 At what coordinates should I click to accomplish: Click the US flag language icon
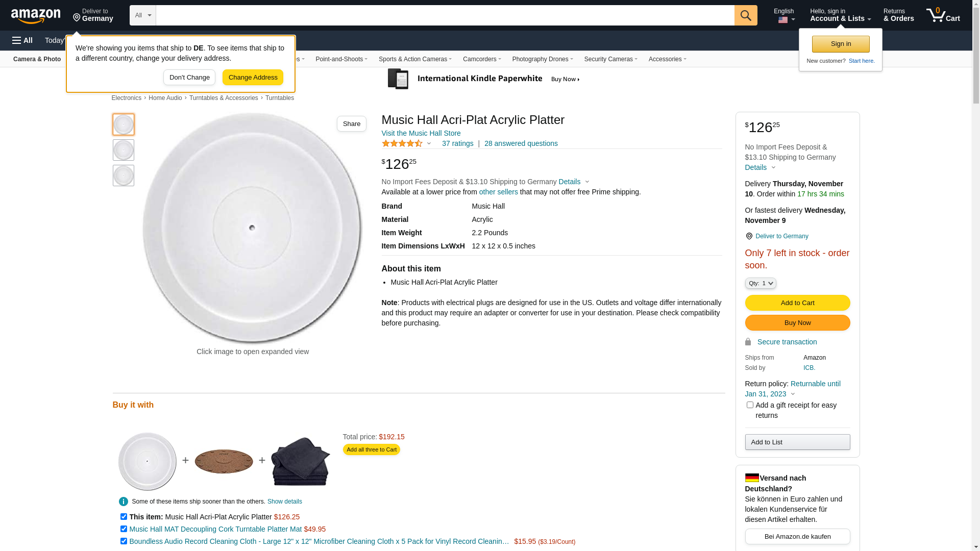pos(783,20)
